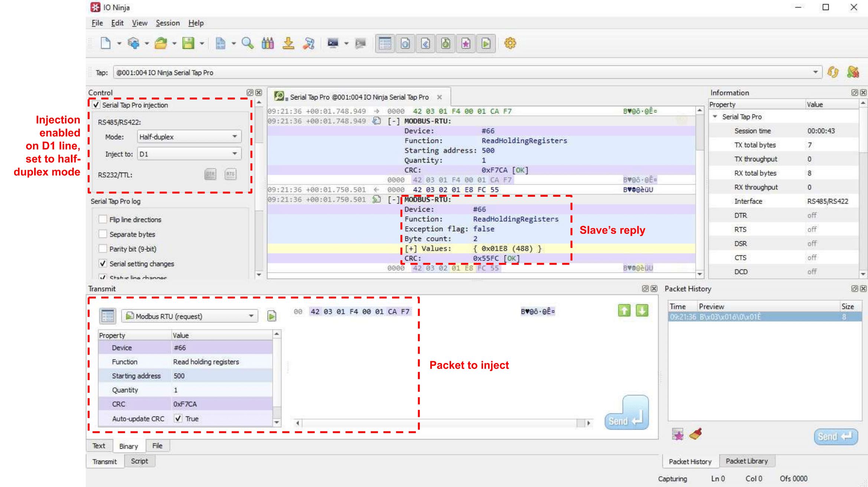
Task: Open the View menu
Action: coord(140,23)
